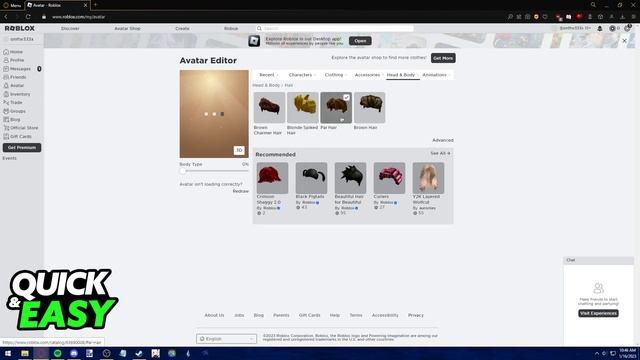Click the Roblox search field
Viewport: 640px width, 360px height.
pyautogui.click(x=335, y=29)
